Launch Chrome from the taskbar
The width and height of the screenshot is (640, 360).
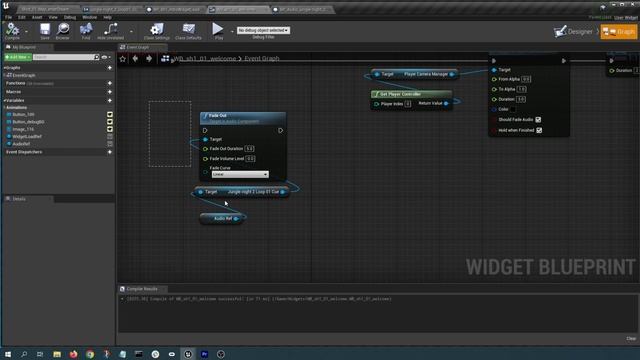point(90,354)
